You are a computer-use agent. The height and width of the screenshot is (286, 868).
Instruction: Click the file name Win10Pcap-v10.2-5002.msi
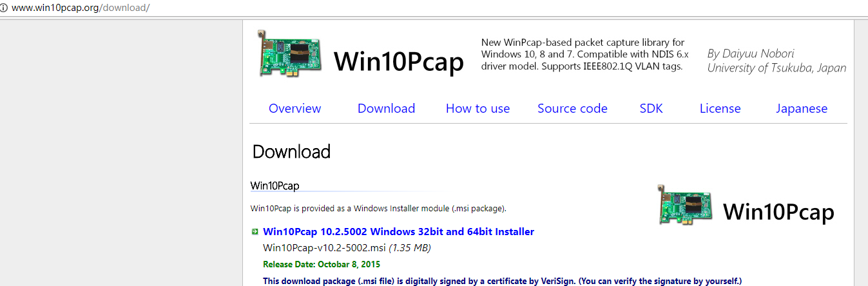tap(324, 248)
